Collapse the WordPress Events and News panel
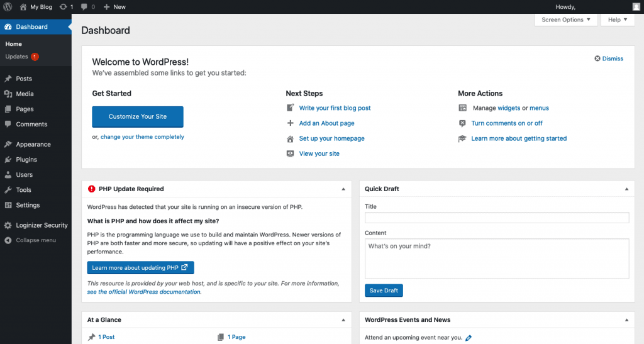 pos(626,319)
